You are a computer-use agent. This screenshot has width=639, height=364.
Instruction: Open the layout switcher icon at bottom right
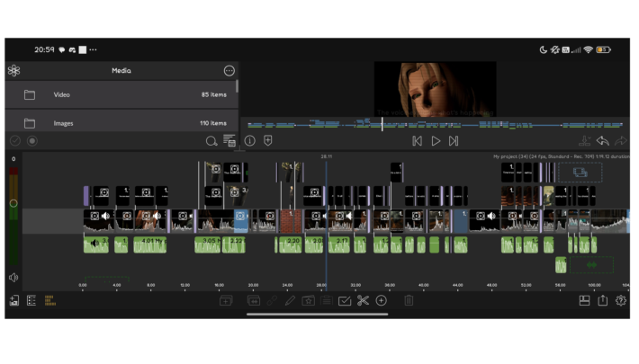[x=584, y=301]
